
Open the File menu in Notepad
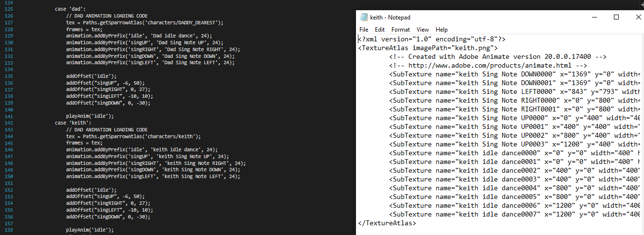click(364, 29)
